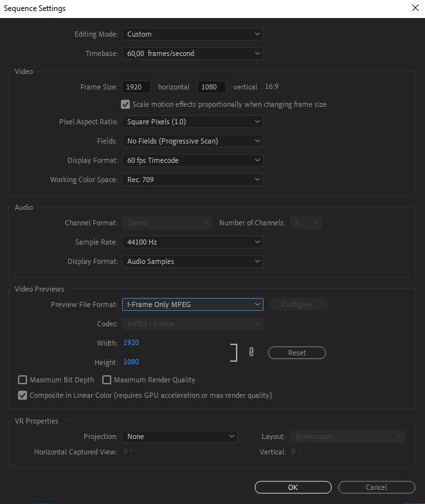
Task: Click the Reset preview size button
Action: coord(297,353)
